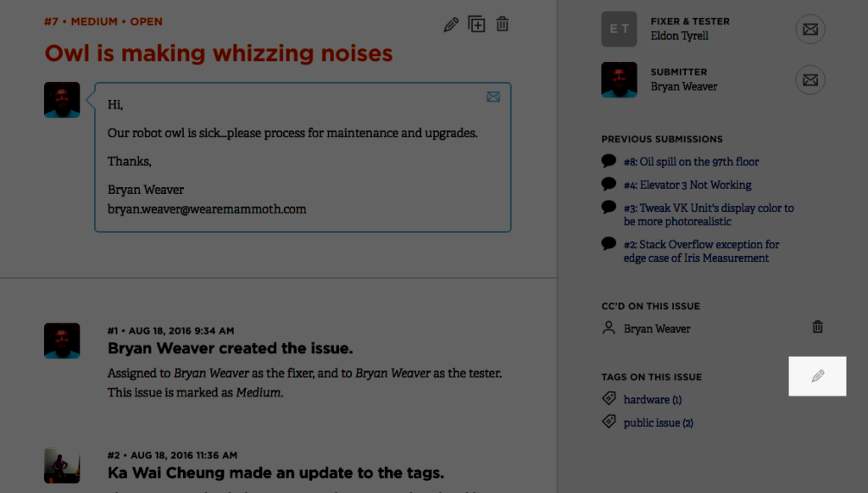
Task: Open issue #2 Stack Overflow exception link
Action: (701, 251)
